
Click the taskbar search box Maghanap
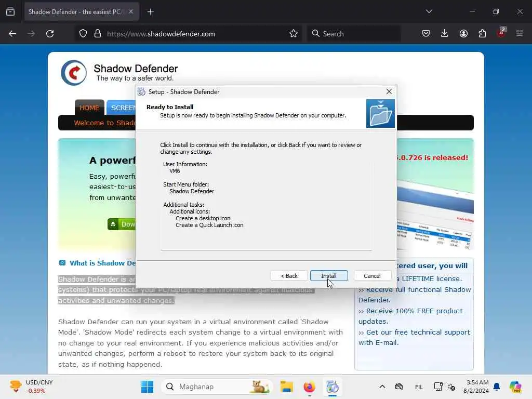pyautogui.click(x=217, y=387)
